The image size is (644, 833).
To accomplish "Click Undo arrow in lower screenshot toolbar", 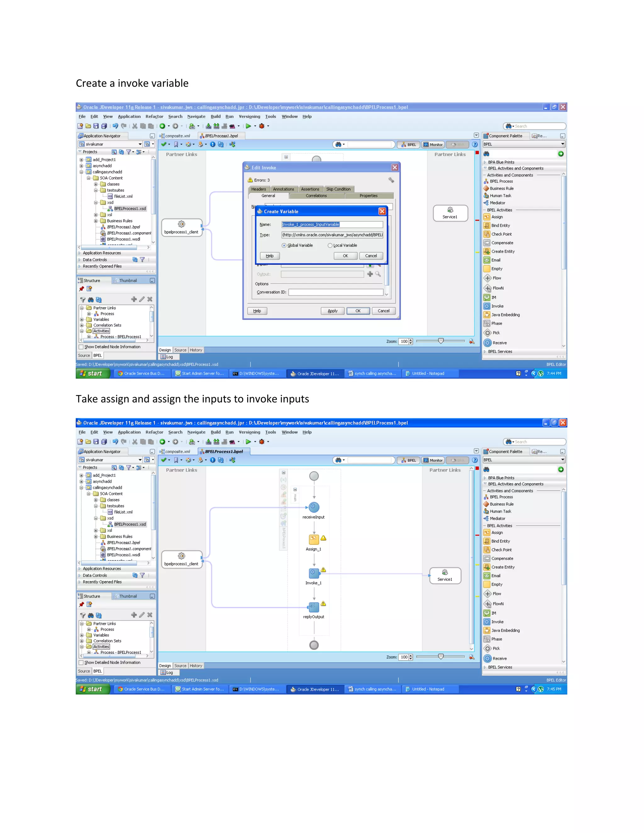I will click(115, 442).
